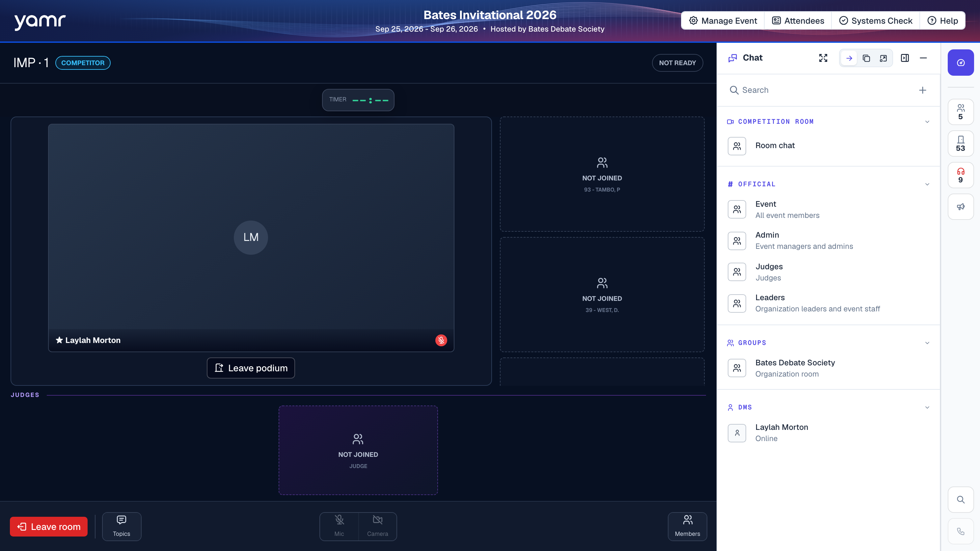
Task: Run Systems Check
Action: tap(875, 20)
